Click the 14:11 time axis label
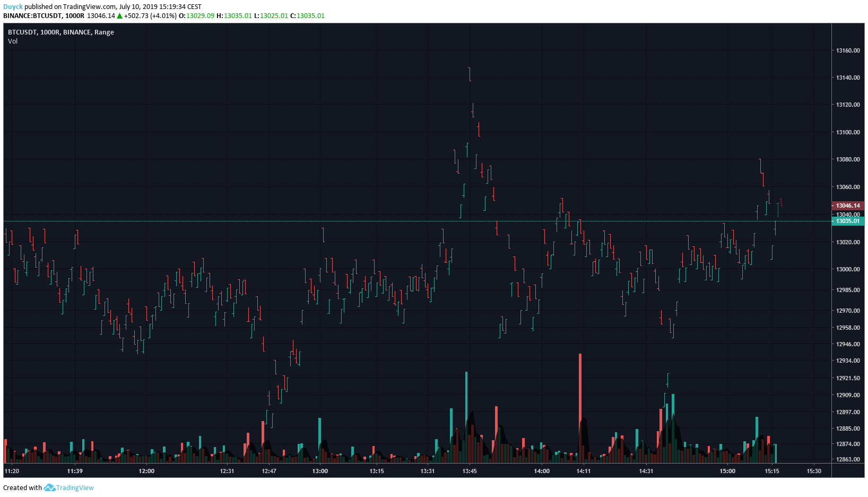 pyautogui.click(x=584, y=471)
